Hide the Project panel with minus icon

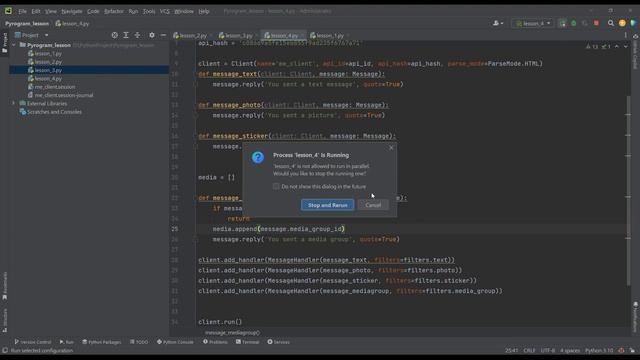[163, 36]
